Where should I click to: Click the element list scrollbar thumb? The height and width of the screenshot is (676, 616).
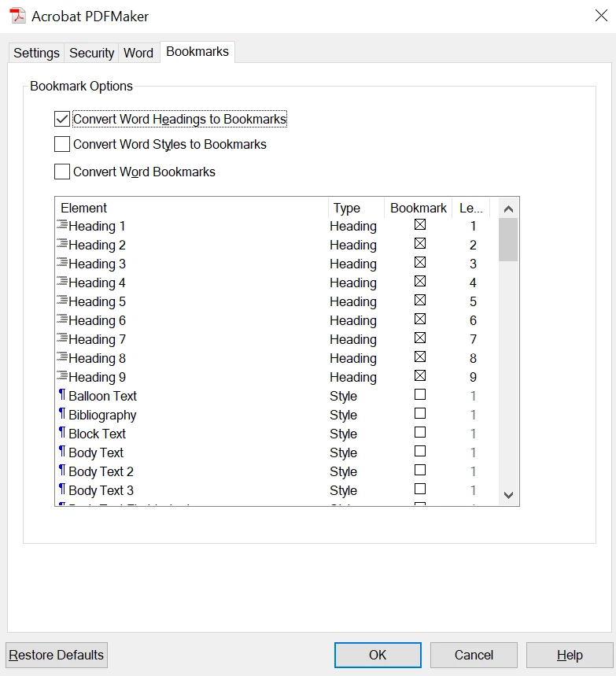tap(508, 240)
